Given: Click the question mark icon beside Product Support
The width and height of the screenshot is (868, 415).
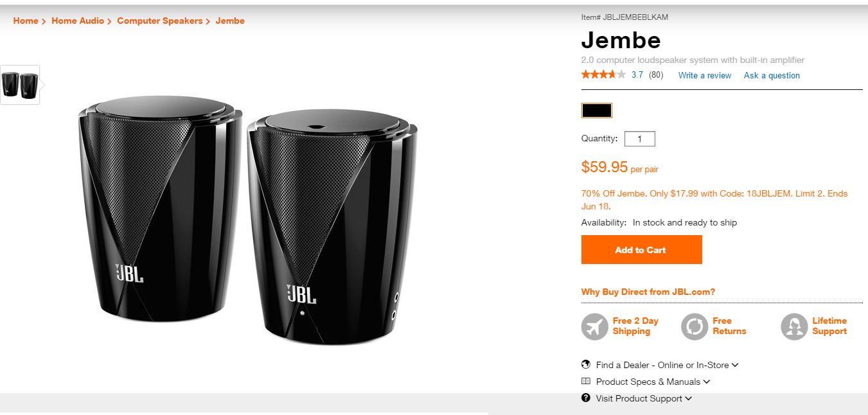Looking at the screenshot, I should click(x=586, y=398).
